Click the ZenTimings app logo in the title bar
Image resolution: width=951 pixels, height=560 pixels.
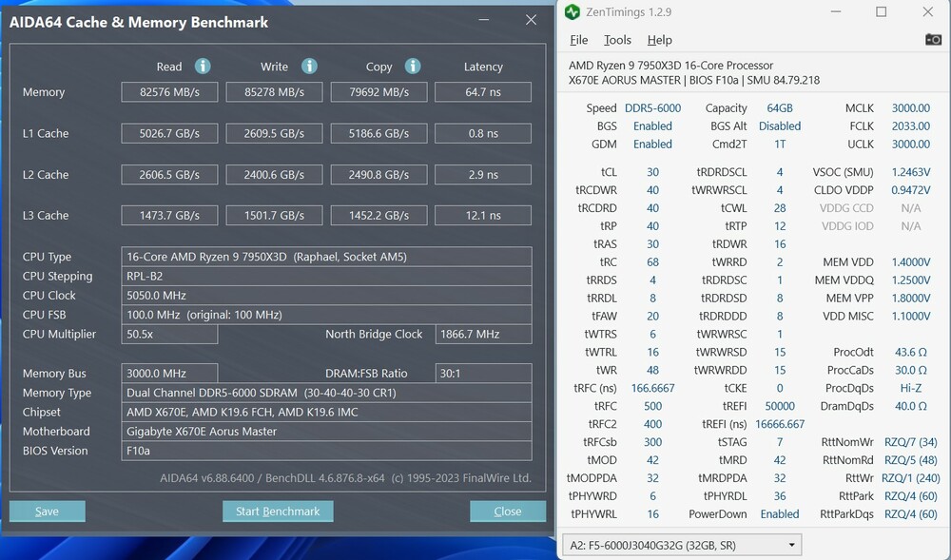[572, 12]
